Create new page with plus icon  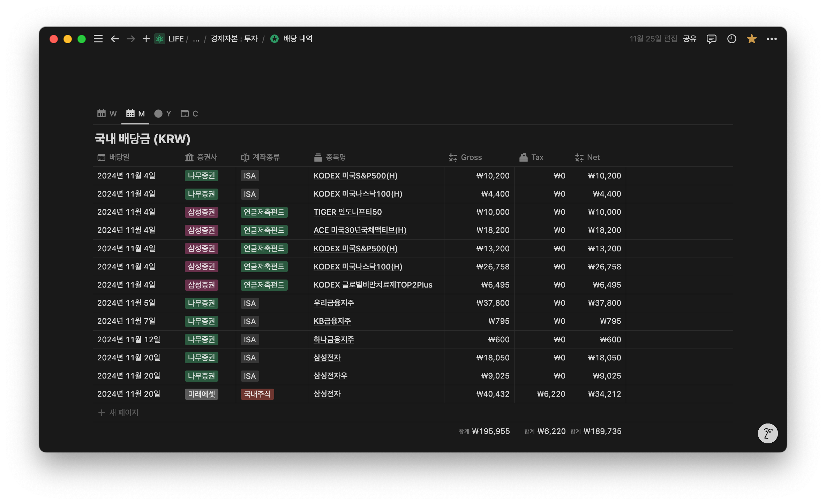[x=146, y=39]
